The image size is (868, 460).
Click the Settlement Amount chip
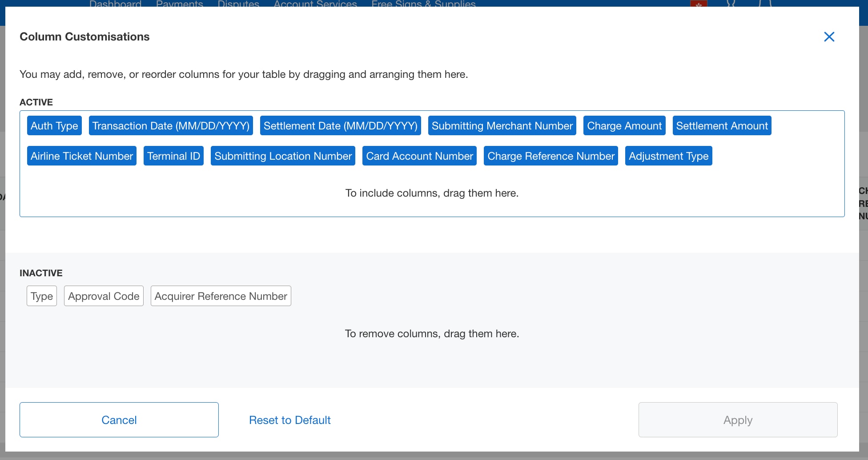[722, 126]
